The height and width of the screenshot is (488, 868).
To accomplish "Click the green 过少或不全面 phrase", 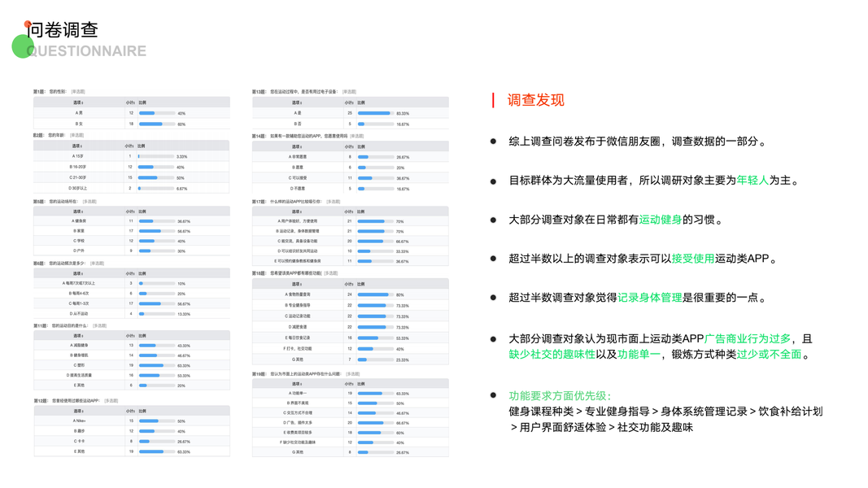I will tap(769, 354).
